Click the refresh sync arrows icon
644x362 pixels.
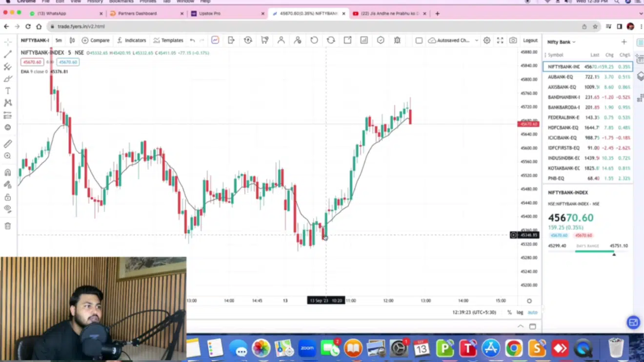[x=331, y=40]
